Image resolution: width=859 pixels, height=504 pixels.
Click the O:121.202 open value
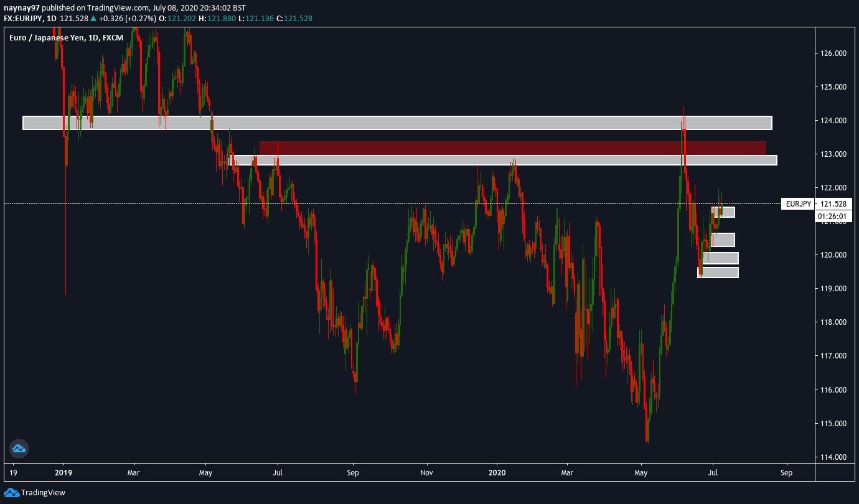tap(177, 19)
